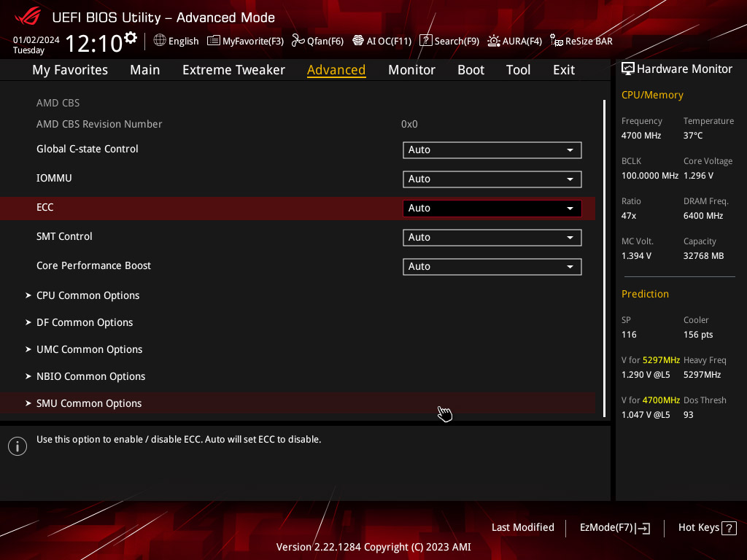Click the 100.0000 MHz BCLK value
Viewport: 747px width, 560px height.
[649, 176]
